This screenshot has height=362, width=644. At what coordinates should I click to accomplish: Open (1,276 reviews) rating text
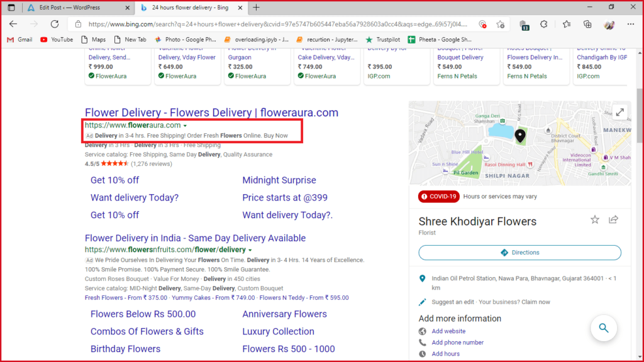(x=152, y=164)
